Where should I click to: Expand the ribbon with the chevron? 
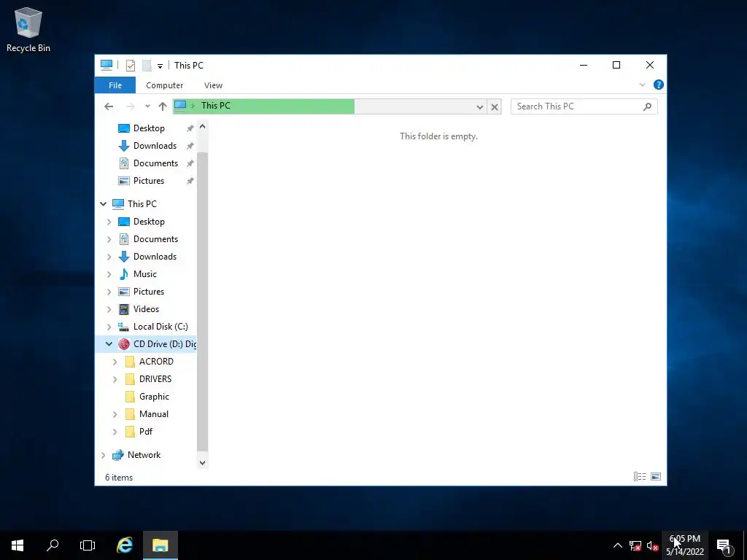(x=642, y=85)
